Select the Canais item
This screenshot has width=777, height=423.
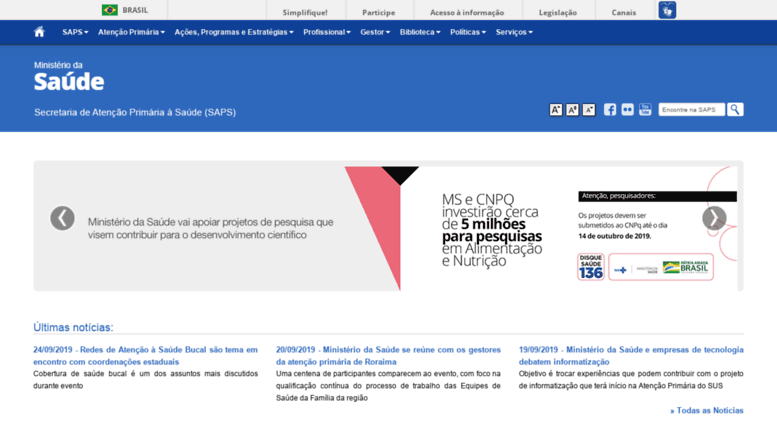click(x=623, y=12)
